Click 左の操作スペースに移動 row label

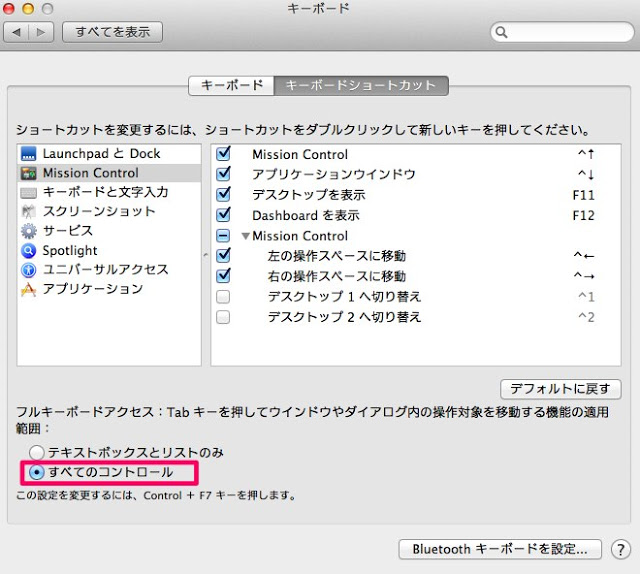[337, 256]
